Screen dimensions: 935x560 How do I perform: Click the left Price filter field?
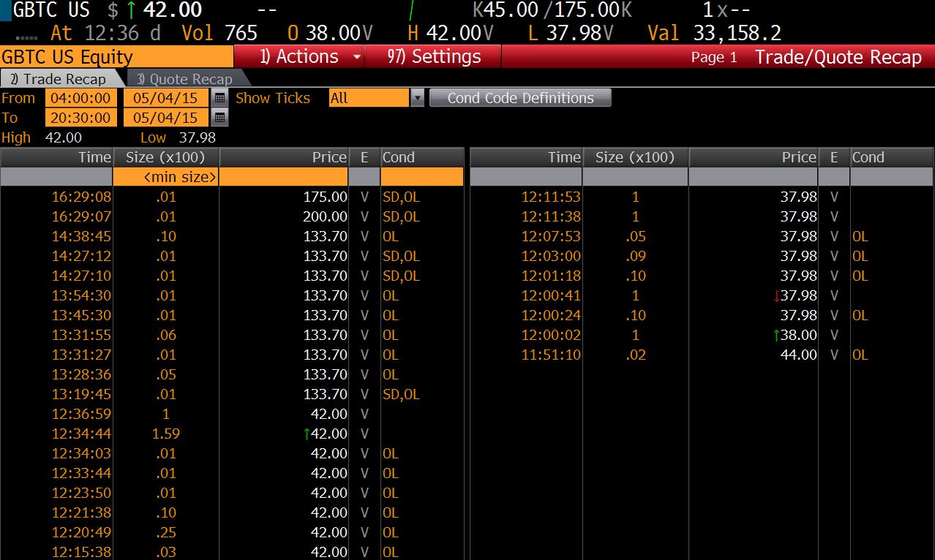click(x=284, y=177)
